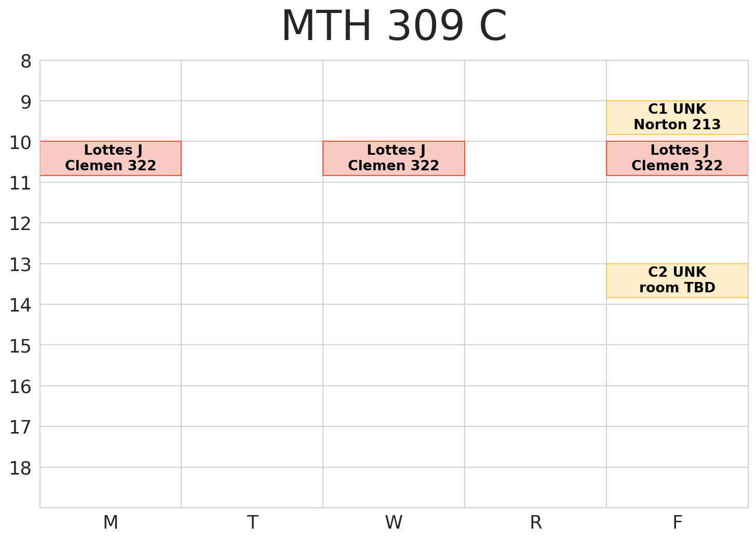The width and height of the screenshot is (756, 540).
Task: Click the M day label
Action: 111,523
